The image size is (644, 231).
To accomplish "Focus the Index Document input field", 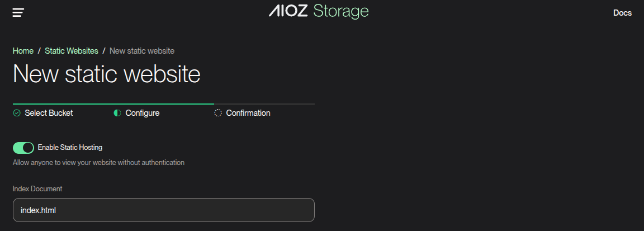I will [x=163, y=210].
